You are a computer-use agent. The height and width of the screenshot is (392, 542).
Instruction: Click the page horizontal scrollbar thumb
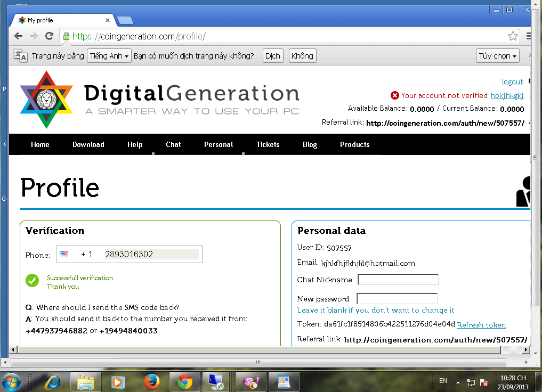tap(259, 349)
